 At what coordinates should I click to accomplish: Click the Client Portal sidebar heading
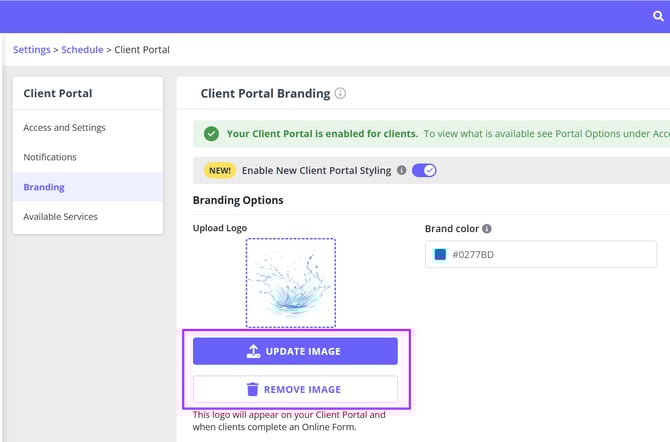click(58, 94)
